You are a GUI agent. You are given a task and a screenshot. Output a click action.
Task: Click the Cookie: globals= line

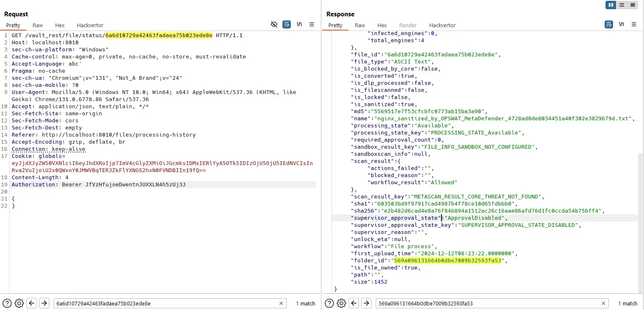click(38, 156)
